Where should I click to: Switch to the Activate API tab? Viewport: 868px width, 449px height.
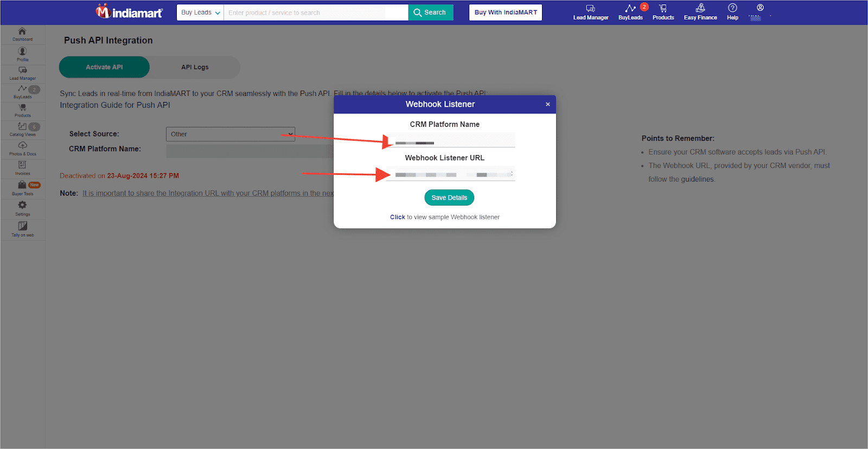tap(104, 67)
